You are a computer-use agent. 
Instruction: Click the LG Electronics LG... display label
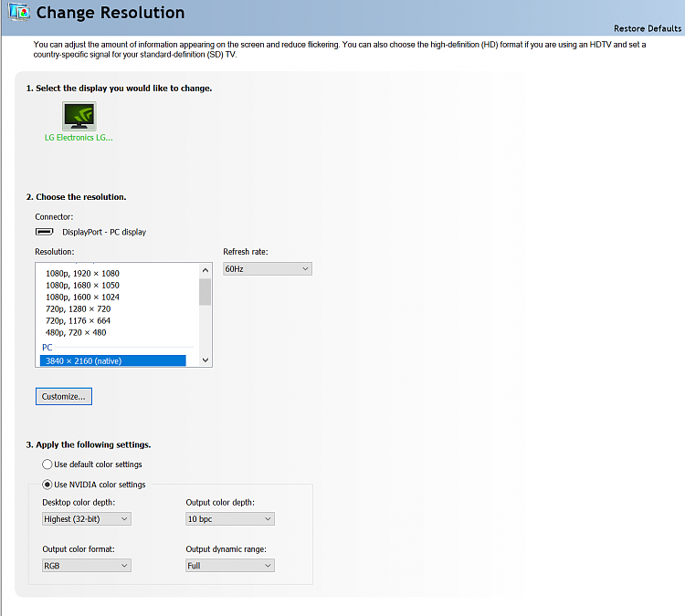[79, 138]
